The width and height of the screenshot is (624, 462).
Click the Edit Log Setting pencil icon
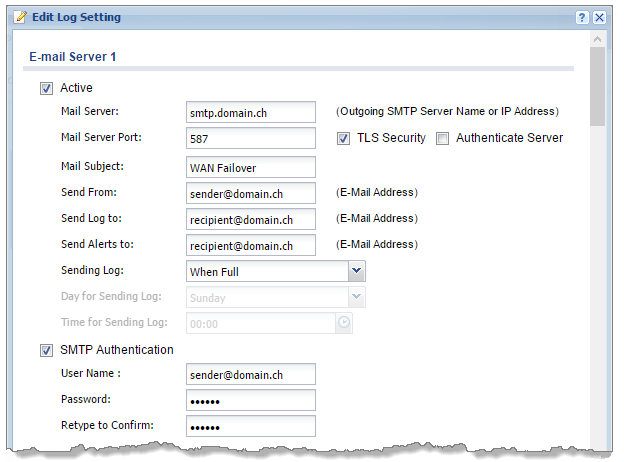(20, 17)
